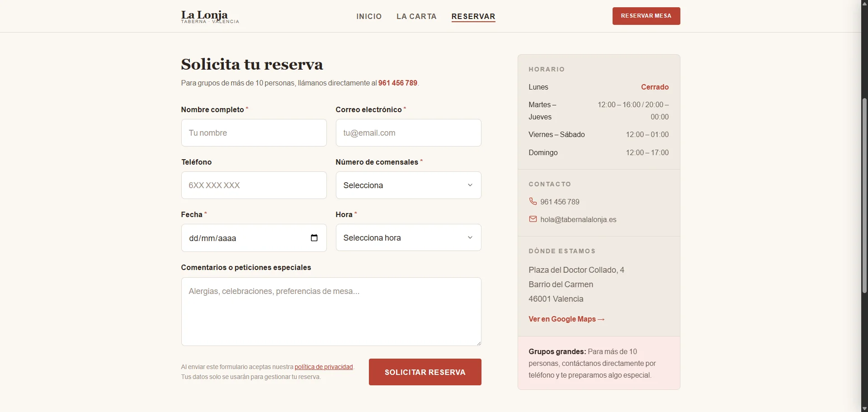The width and height of the screenshot is (868, 412).
Task: Click the La Lonja logo
Action: pyautogui.click(x=210, y=17)
